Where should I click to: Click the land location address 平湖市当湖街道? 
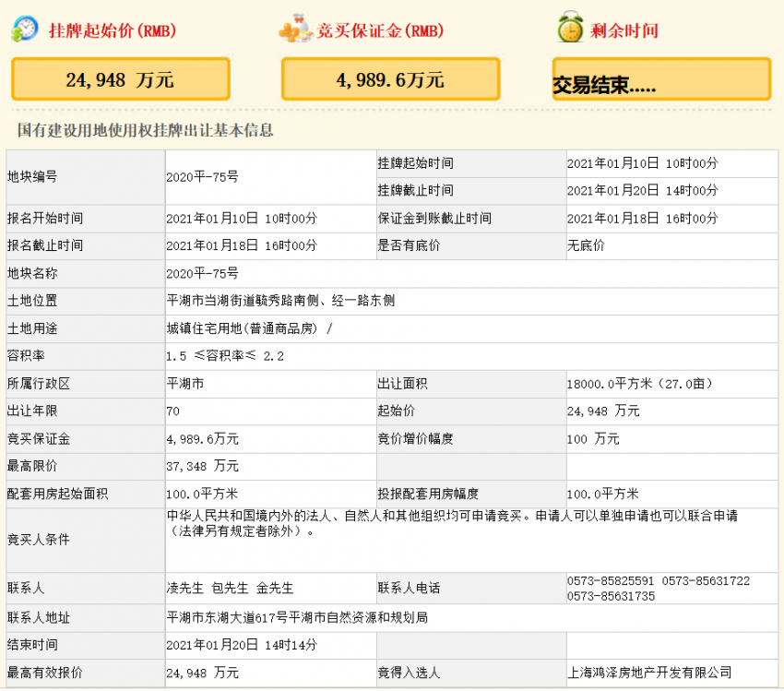click(x=280, y=301)
